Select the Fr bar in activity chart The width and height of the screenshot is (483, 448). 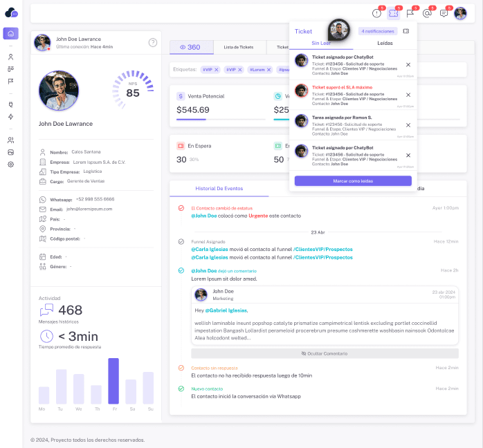(113, 381)
